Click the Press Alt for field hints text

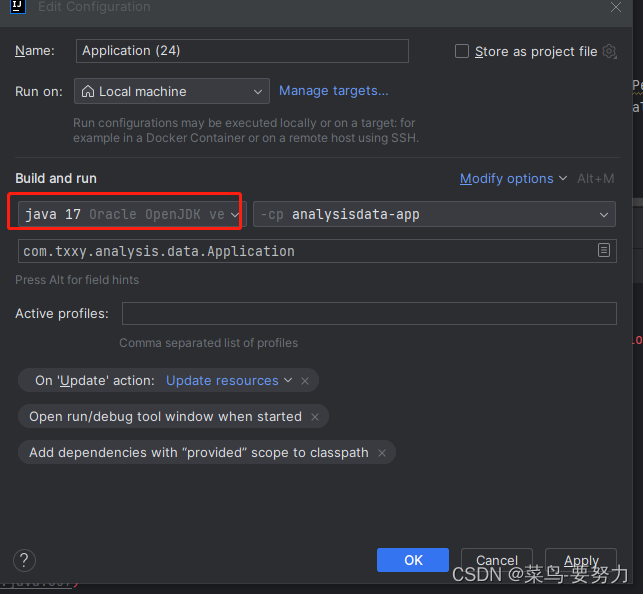tap(77, 280)
